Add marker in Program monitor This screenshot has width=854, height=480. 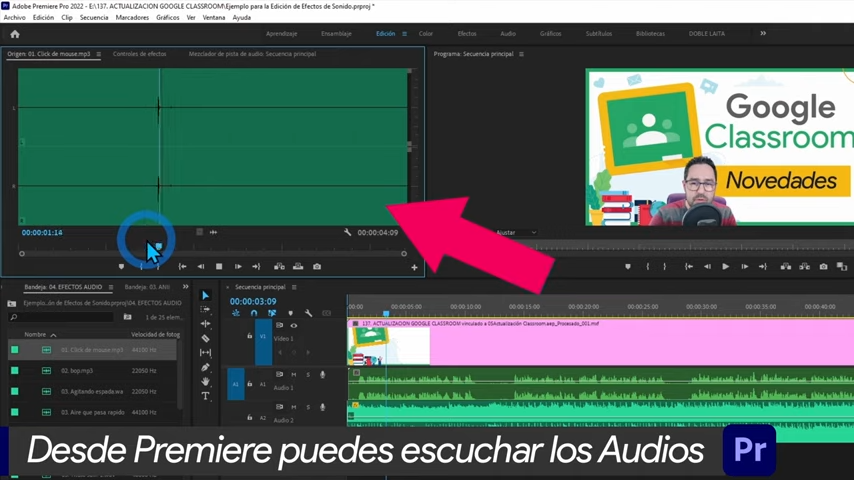pyautogui.click(x=628, y=267)
